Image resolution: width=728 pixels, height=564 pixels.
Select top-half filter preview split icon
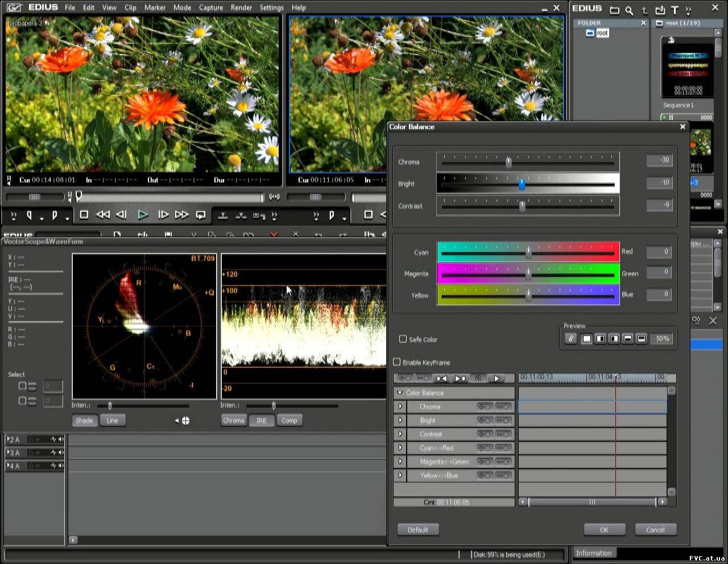pos(641,339)
